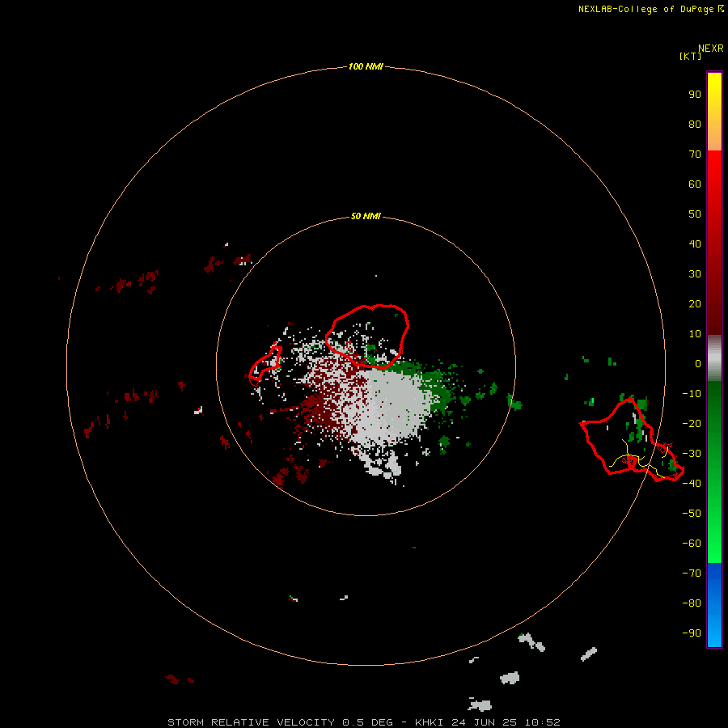
Task: Click the 80 value on the velocity scale
Action: tap(695, 124)
